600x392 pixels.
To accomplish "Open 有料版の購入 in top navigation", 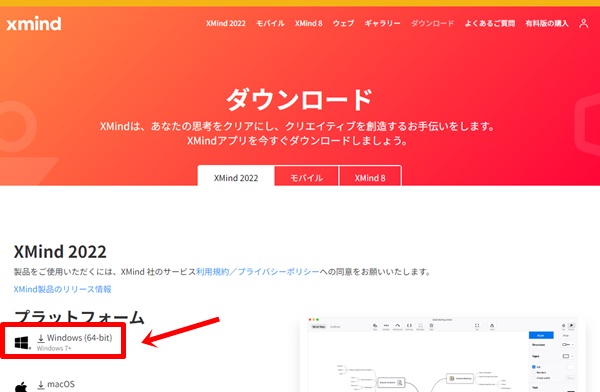I will pyautogui.click(x=547, y=23).
